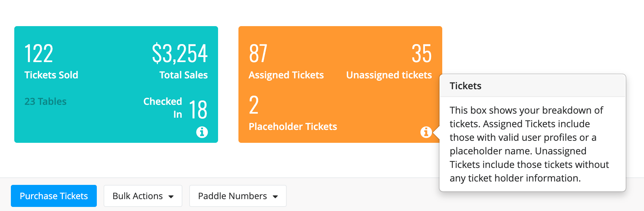The height and width of the screenshot is (211, 644).
Task: Select the Paddle Numbers button label
Action: (232, 196)
